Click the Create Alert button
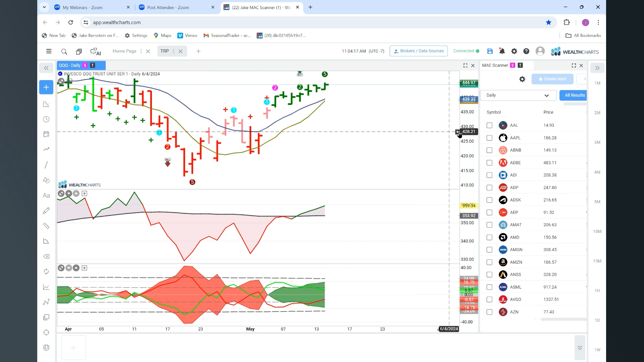Image resolution: width=644 pixels, height=362 pixels. [x=552, y=79]
